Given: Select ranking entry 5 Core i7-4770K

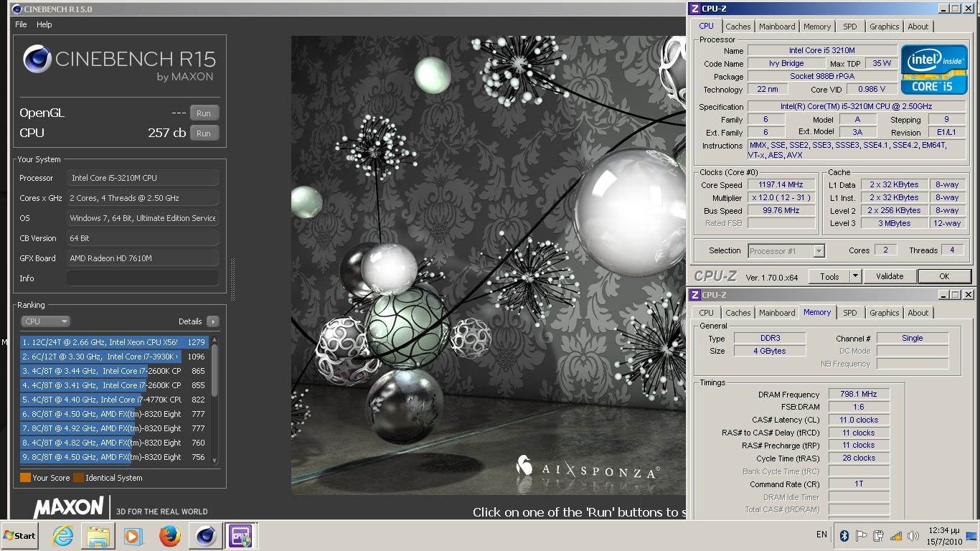Looking at the screenshot, I should coord(115,400).
